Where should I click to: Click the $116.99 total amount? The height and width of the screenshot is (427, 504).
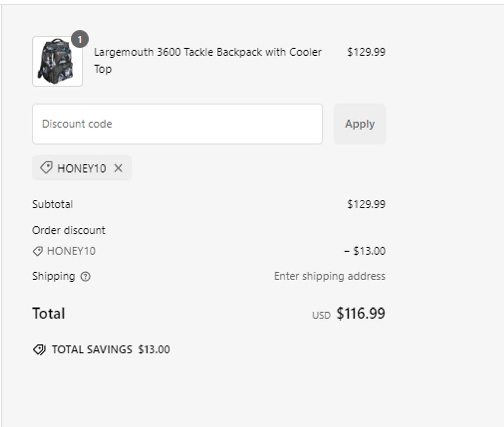361,314
